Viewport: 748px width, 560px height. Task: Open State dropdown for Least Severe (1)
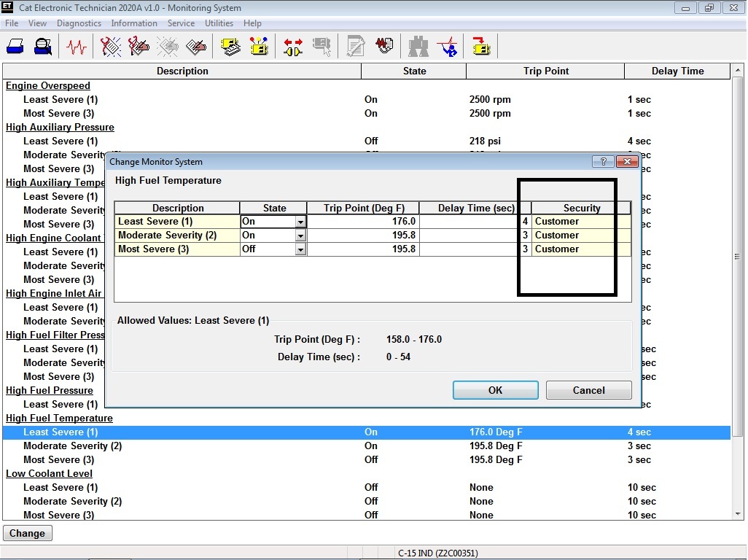[300, 222]
